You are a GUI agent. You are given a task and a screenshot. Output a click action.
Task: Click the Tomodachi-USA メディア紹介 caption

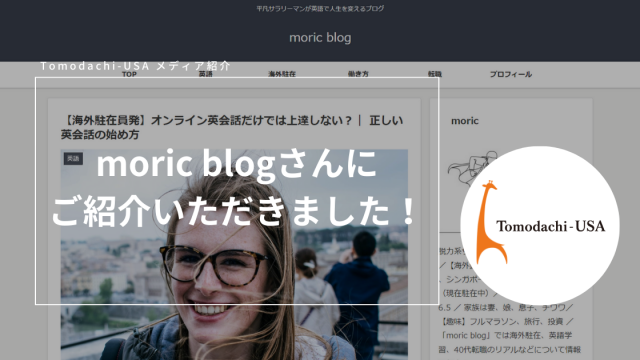(136, 66)
